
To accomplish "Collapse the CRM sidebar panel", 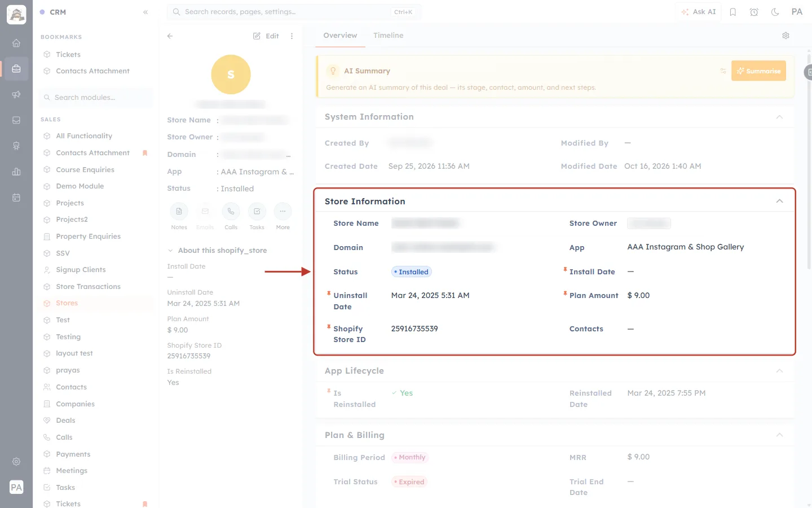I will click(145, 12).
